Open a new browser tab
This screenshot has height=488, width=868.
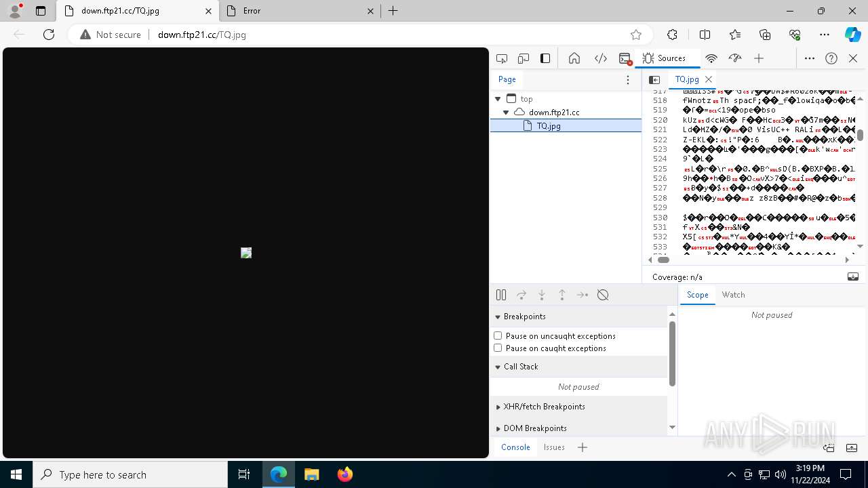(393, 11)
